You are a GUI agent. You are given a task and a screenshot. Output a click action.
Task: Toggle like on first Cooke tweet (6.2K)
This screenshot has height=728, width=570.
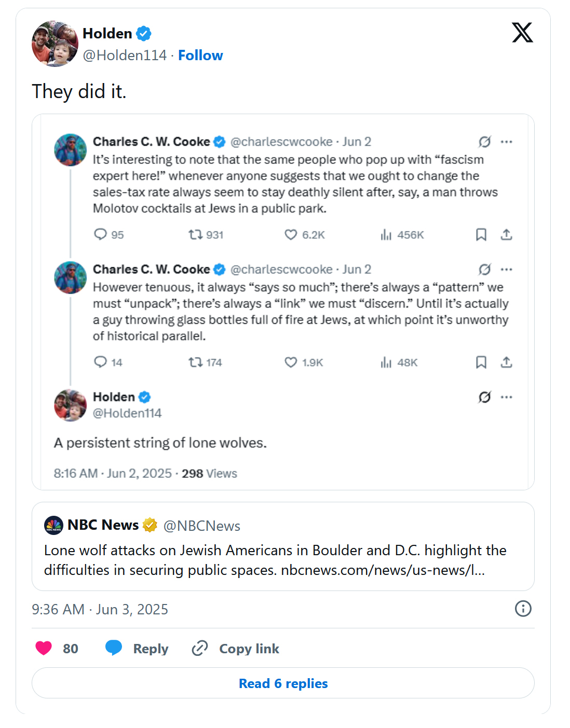tap(291, 235)
